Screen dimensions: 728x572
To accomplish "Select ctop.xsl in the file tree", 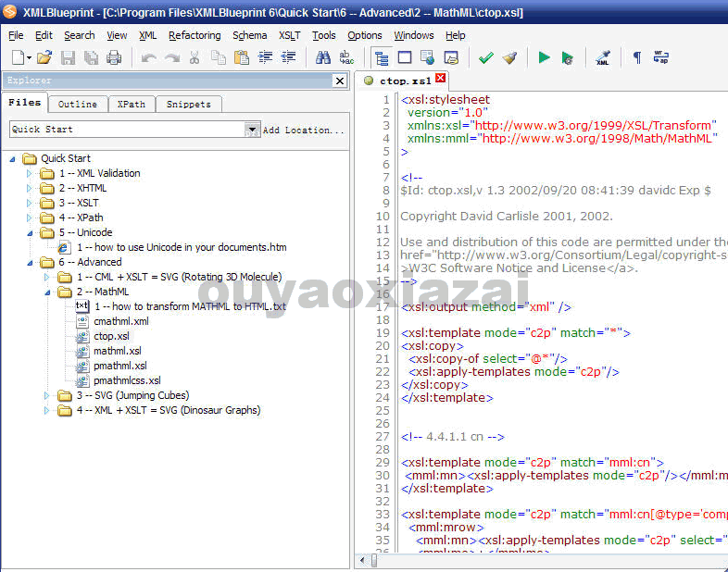I will [111, 336].
